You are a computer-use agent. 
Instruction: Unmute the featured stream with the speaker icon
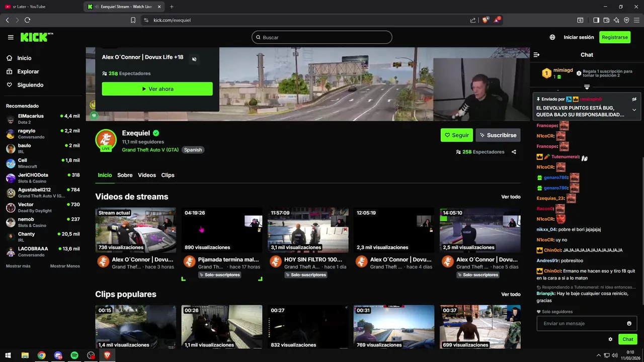tap(194, 59)
